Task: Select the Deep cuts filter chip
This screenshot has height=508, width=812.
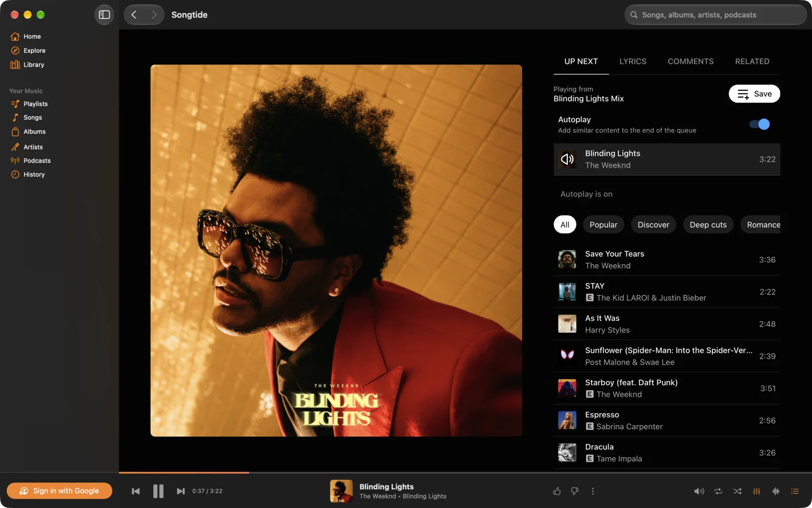Action: click(x=708, y=225)
